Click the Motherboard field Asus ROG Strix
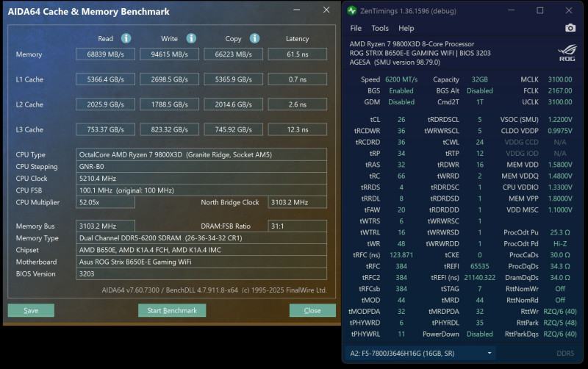This screenshot has width=588, height=369. (201, 262)
